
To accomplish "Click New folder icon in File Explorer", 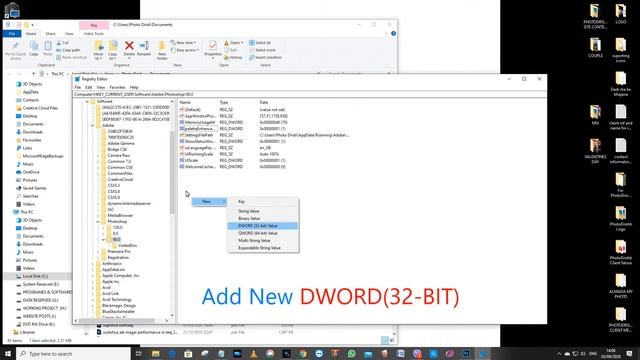I will [162, 50].
